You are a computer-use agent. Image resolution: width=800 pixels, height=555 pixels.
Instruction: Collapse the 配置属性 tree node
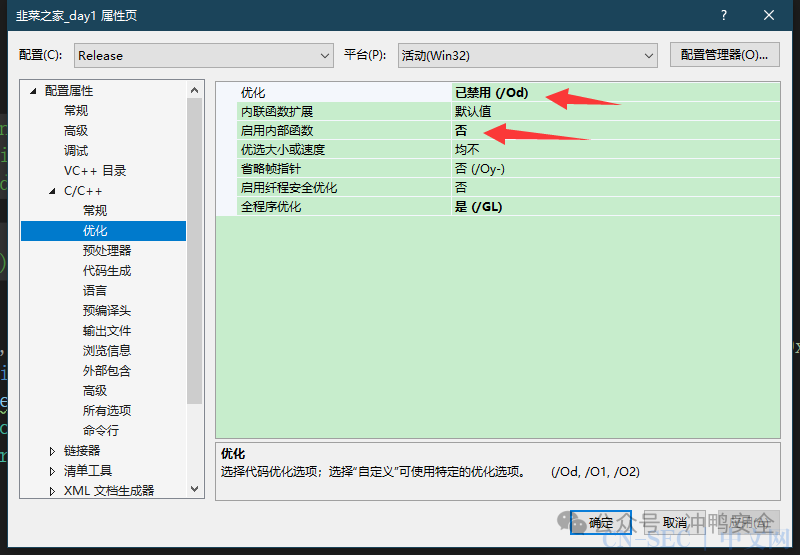34,91
